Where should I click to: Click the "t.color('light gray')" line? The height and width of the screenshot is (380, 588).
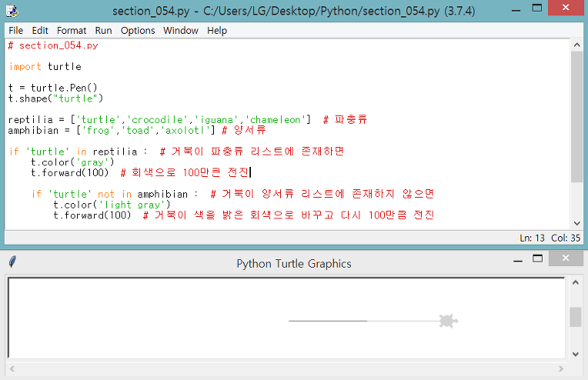tap(112, 205)
